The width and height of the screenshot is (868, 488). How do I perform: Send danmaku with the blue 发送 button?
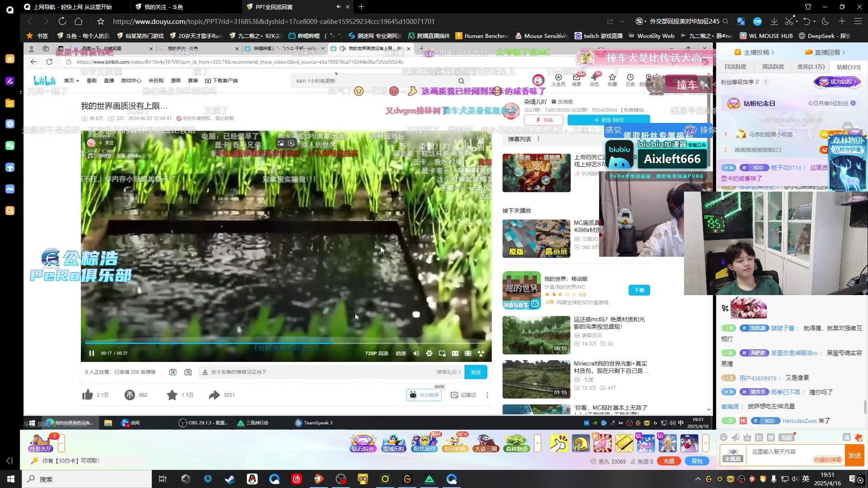click(476, 372)
